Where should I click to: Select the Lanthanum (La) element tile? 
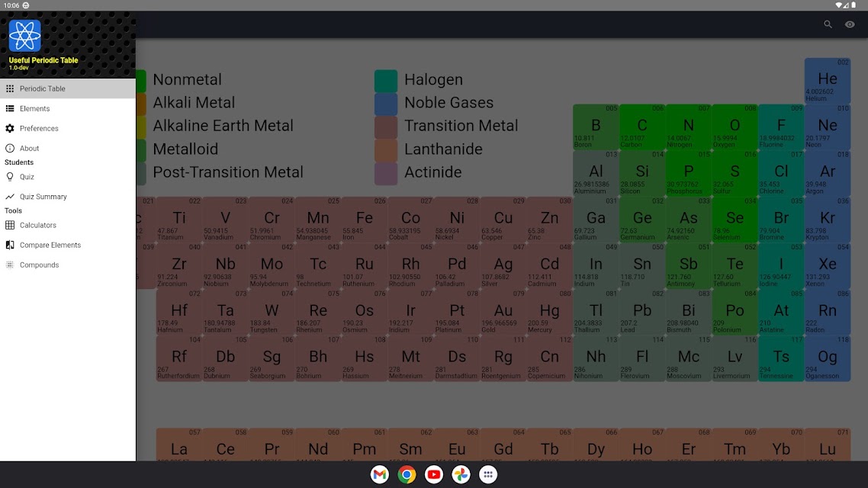coord(178,445)
